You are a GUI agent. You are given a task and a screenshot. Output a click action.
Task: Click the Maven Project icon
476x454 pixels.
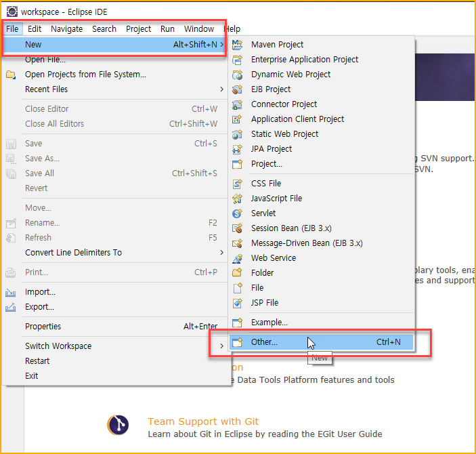point(237,45)
